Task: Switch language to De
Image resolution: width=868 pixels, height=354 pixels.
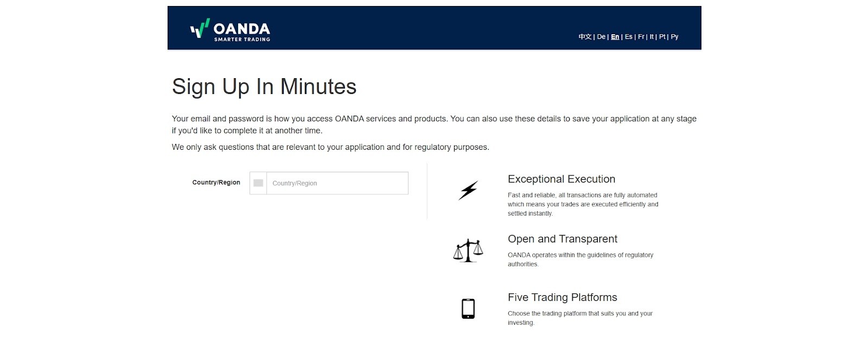Action: click(601, 37)
